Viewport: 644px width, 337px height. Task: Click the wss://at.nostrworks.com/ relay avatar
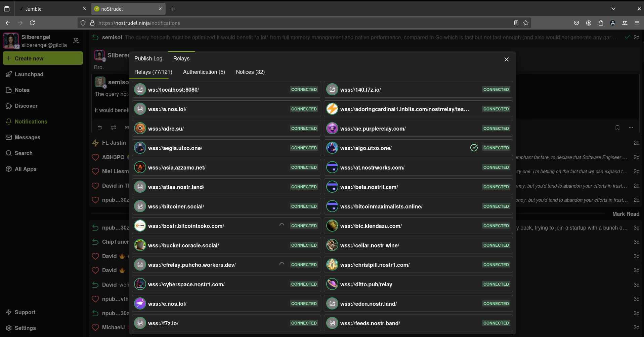[x=332, y=167]
